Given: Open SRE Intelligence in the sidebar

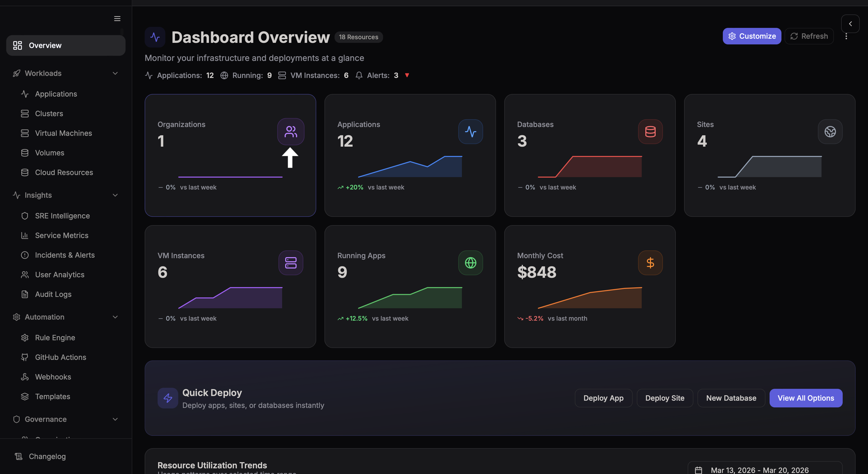Looking at the screenshot, I should (62, 216).
